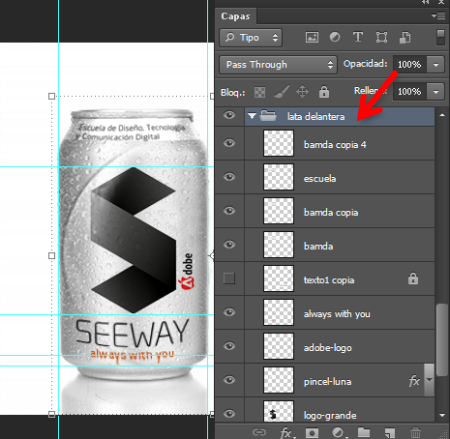This screenshot has height=439, width=450.
Task: Hide the adobe-logo layer
Action: [229, 346]
